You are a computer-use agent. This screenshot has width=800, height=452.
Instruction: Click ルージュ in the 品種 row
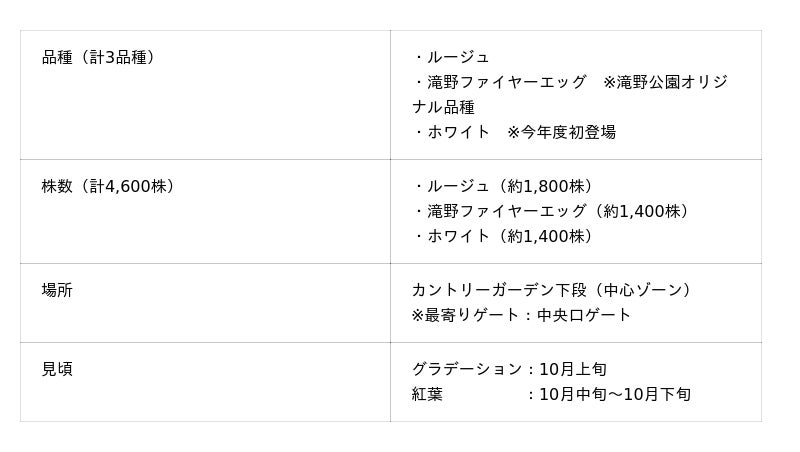(458, 57)
